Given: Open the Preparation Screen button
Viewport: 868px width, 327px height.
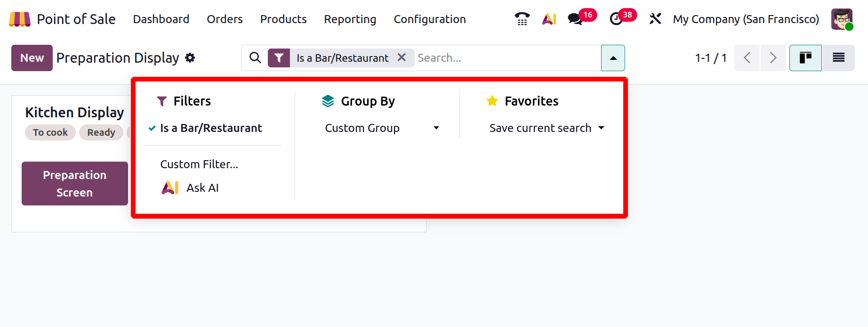Looking at the screenshot, I should (x=75, y=184).
